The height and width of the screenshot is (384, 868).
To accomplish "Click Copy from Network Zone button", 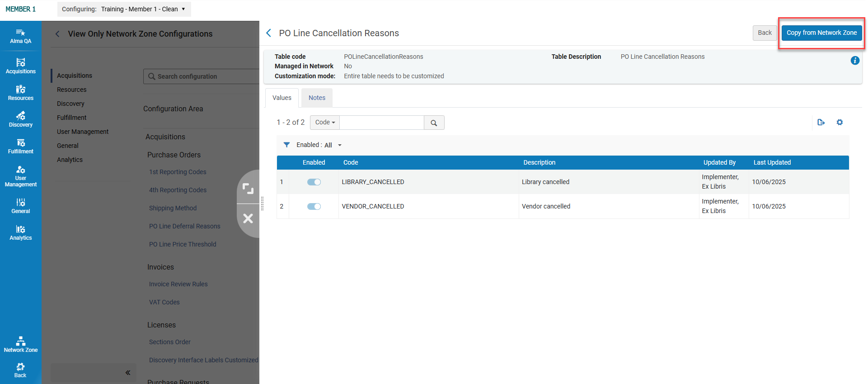I will [821, 33].
